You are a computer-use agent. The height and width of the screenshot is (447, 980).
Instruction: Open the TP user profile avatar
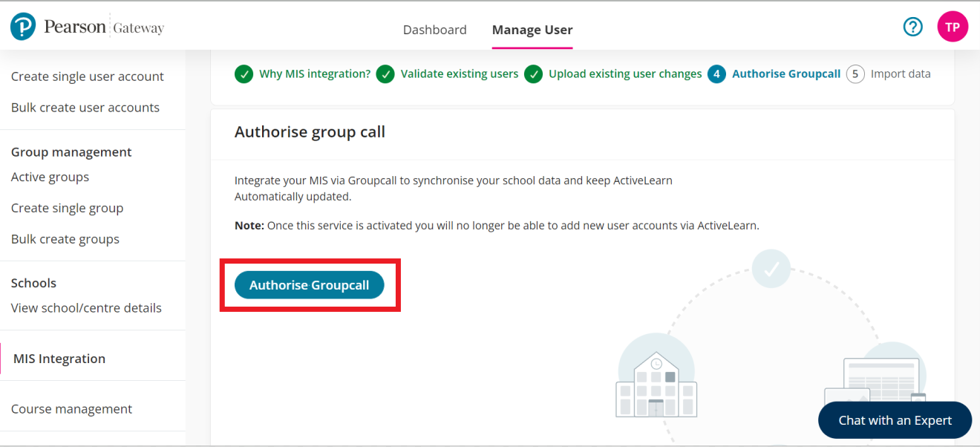click(952, 27)
